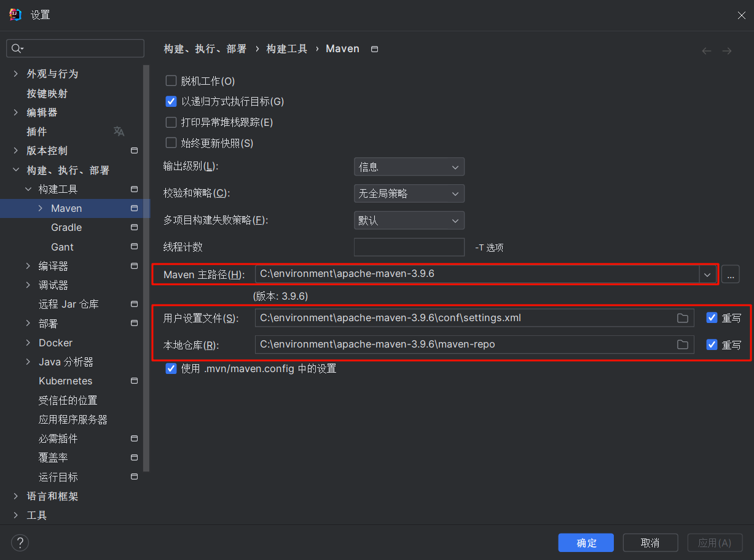Click the icon next to Maven breadcrumb title
754x560 pixels.
point(375,49)
